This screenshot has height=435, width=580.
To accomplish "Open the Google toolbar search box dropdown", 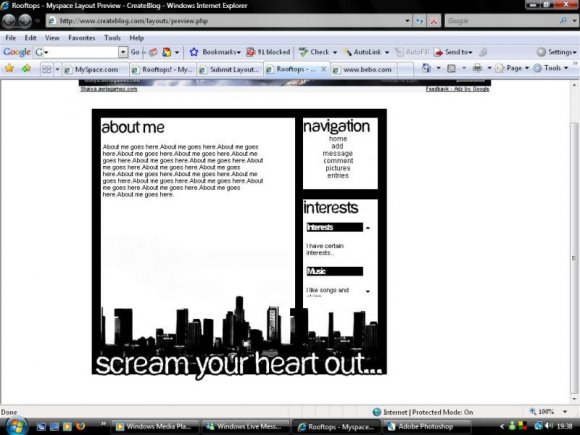I will click(123, 52).
